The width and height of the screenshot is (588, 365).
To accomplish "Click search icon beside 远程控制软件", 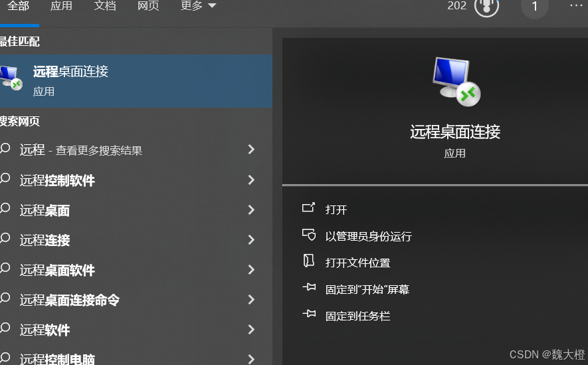I will pyautogui.click(x=5, y=179).
